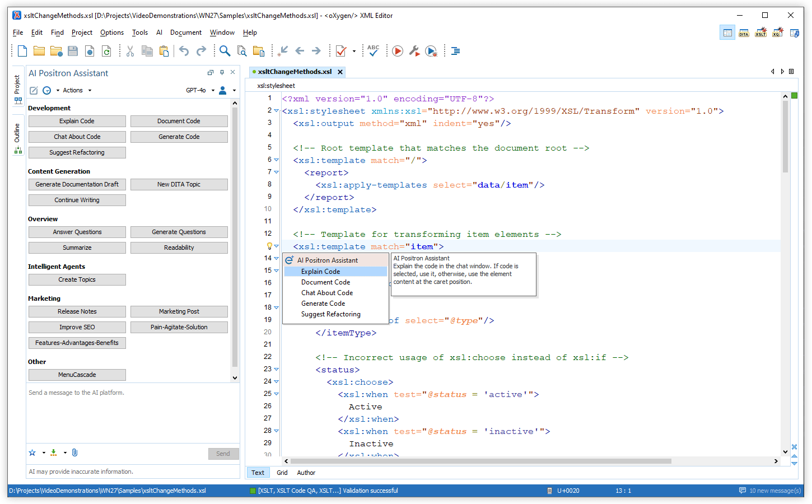
Task: Open the GPT-4o model dropdown
Action: [x=200, y=90]
